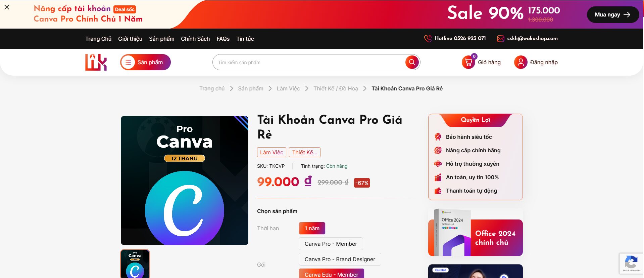
Task: Go to Chính Sách in the top menu
Action: click(195, 39)
